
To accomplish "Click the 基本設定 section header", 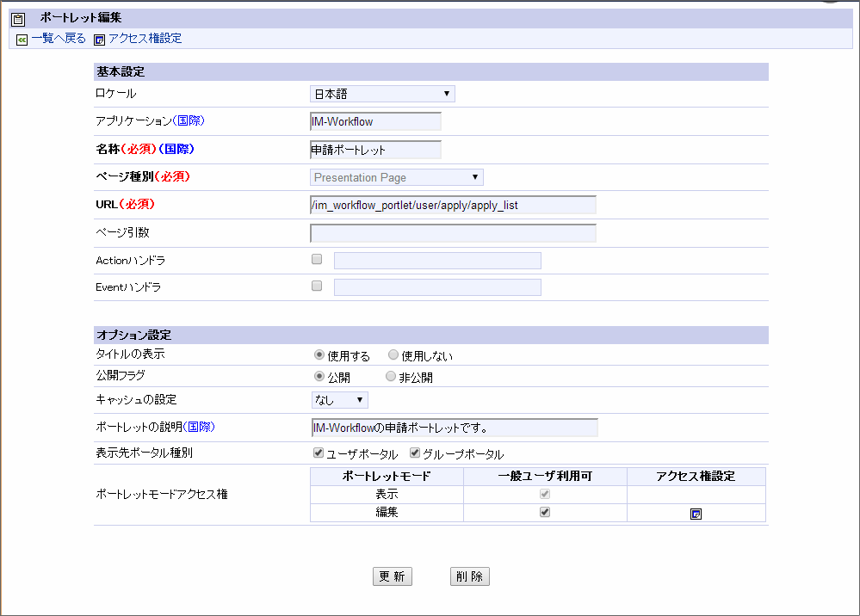I will click(431, 71).
